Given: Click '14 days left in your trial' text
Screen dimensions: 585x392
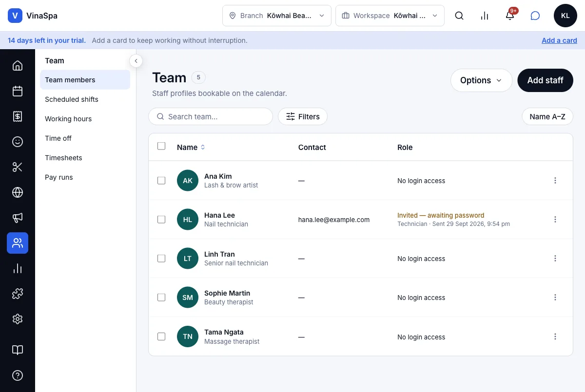Looking at the screenshot, I should coord(47,40).
